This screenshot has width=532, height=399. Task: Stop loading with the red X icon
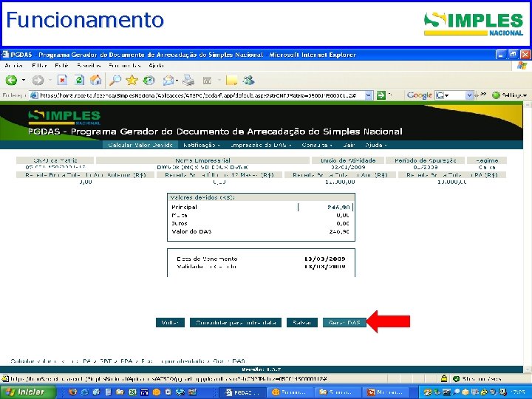tap(62, 81)
